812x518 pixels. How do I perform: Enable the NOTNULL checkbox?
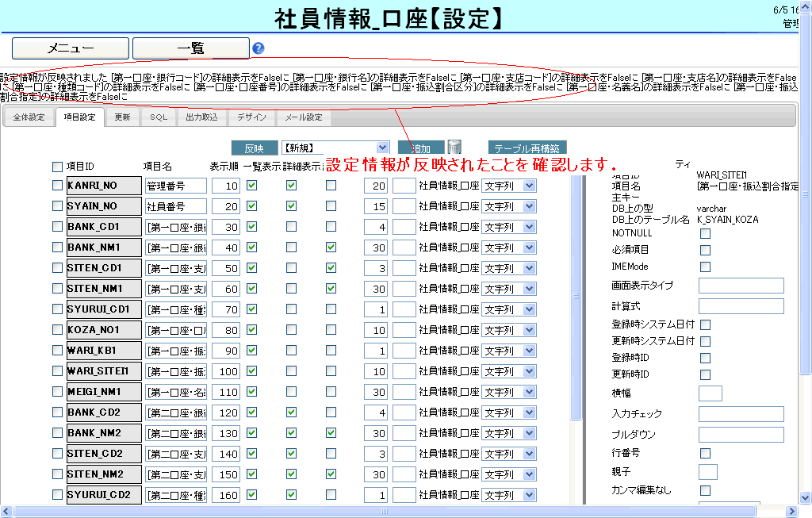click(x=705, y=233)
